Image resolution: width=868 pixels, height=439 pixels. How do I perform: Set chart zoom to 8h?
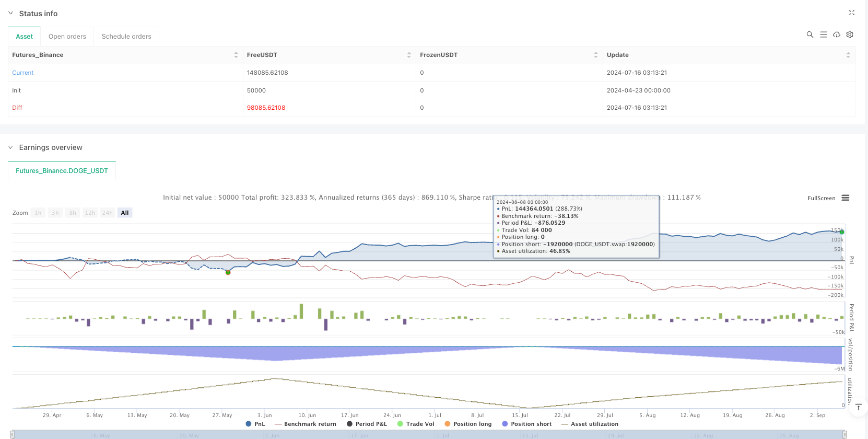pyautogui.click(x=73, y=213)
